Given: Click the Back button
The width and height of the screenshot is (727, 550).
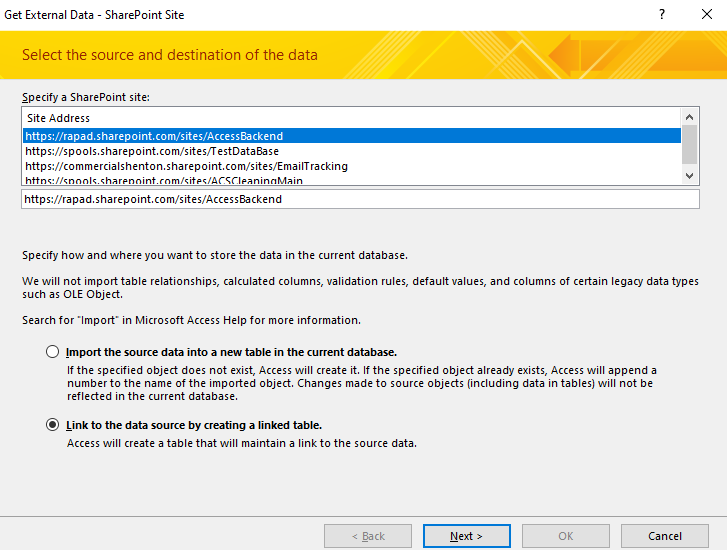Looking at the screenshot, I should (368, 536).
